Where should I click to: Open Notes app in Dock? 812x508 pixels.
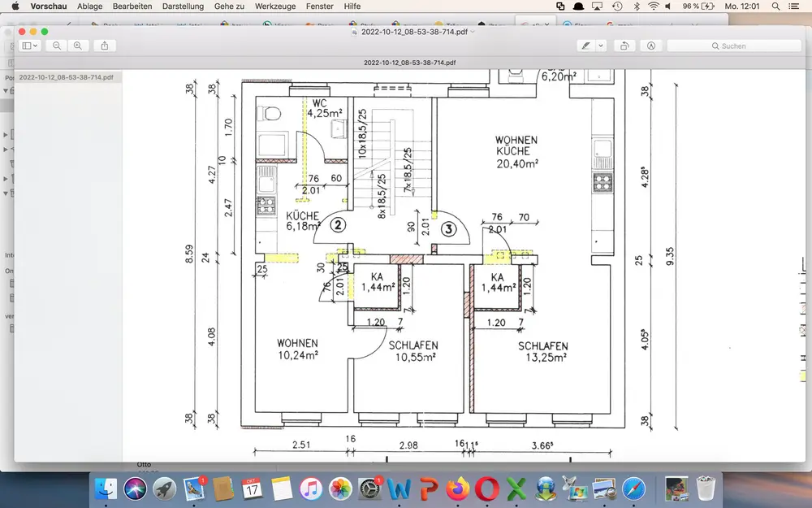[x=282, y=488]
